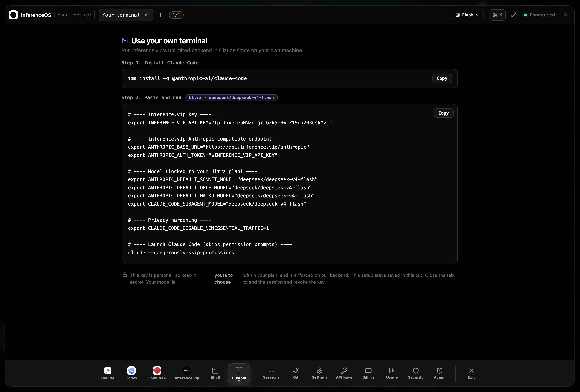
Task: Click the ANTHROPIC_BASE_URL export line
Action: pos(218,147)
